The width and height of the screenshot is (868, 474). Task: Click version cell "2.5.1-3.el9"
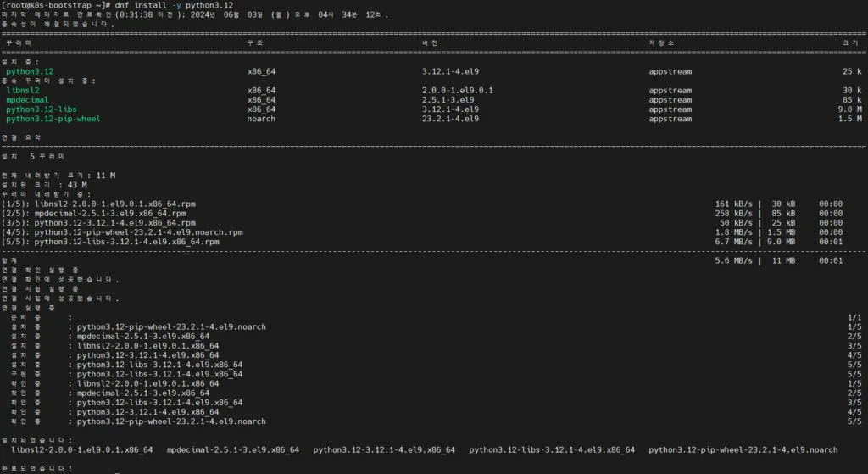[x=448, y=100]
